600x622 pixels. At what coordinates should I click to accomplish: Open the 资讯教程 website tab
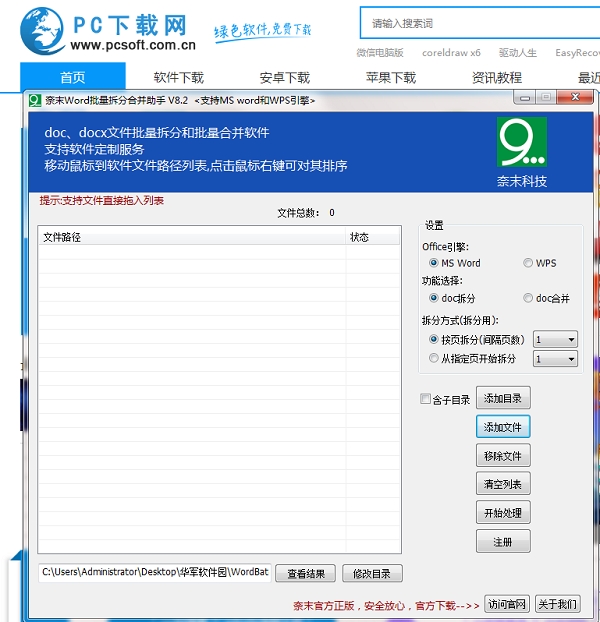point(497,77)
